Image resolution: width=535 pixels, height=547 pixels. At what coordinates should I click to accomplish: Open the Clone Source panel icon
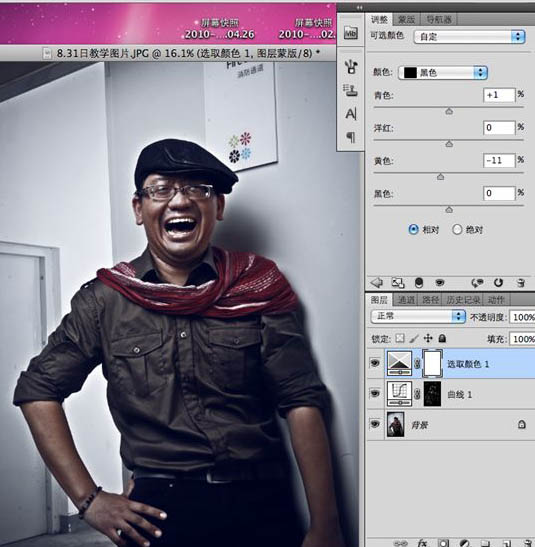click(x=350, y=90)
